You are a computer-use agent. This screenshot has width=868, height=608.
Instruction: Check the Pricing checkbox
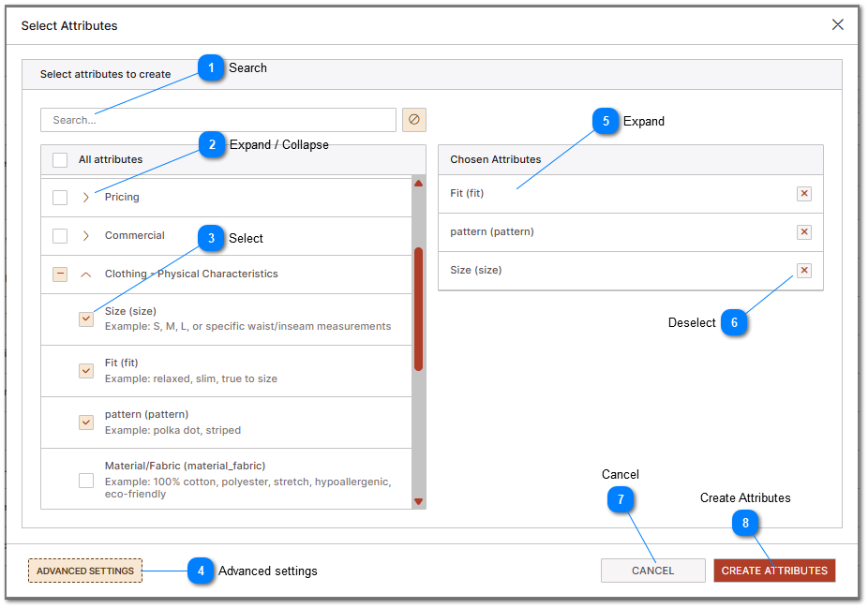[60, 197]
